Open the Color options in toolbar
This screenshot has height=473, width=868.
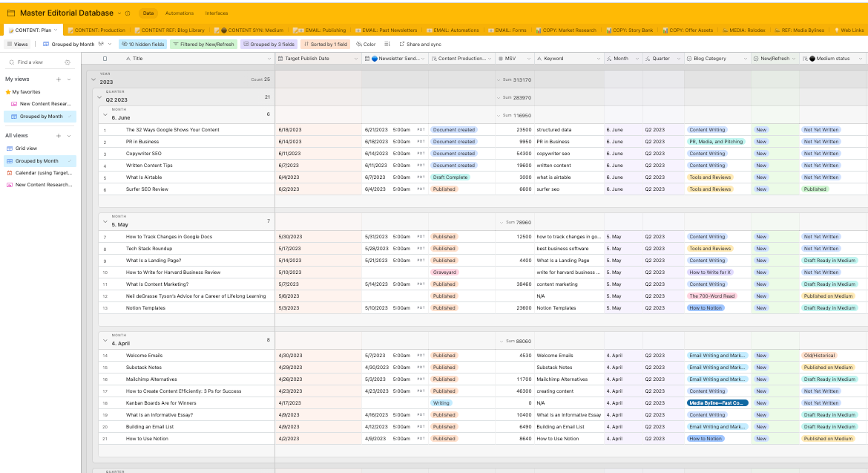(x=366, y=44)
